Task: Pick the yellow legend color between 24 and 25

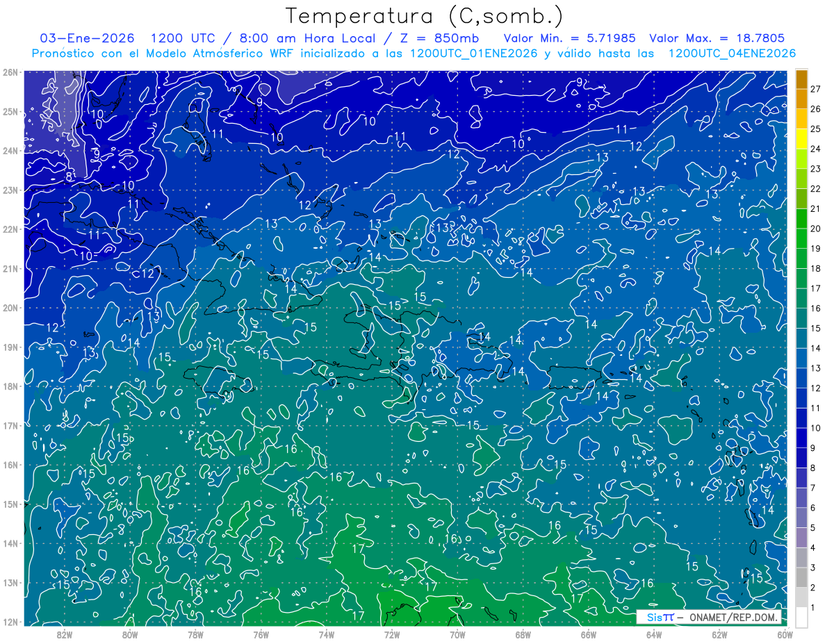Action: click(x=801, y=139)
